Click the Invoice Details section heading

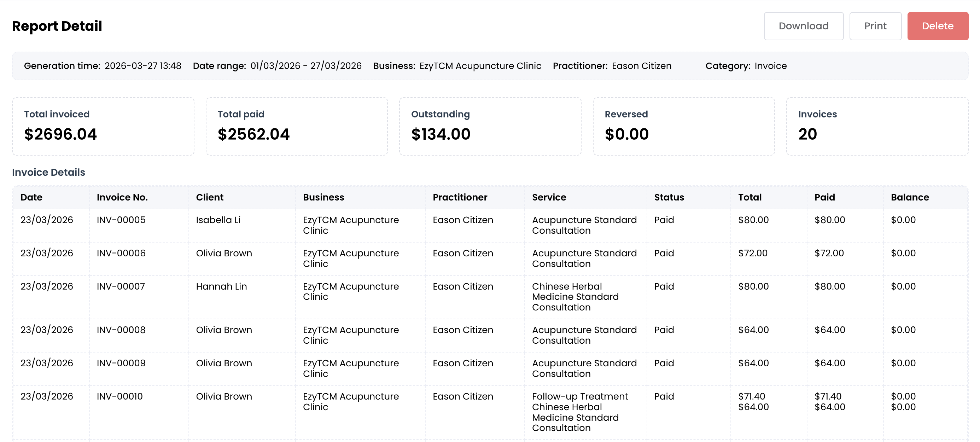49,172
